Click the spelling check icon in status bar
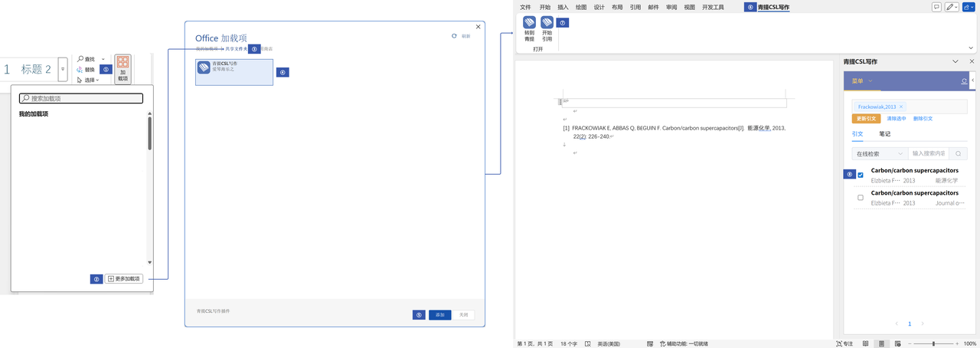The height and width of the screenshot is (348, 980). pyautogui.click(x=587, y=343)
